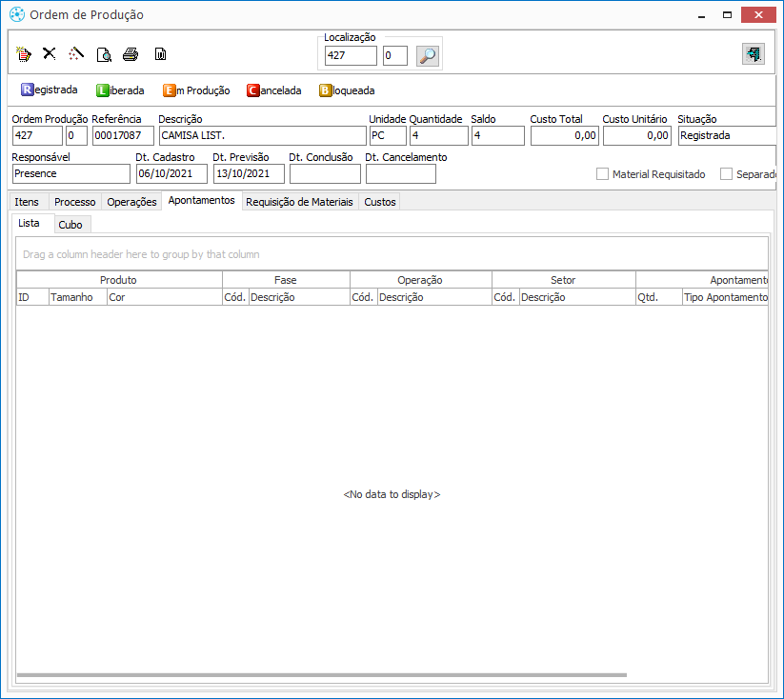Viewport: 784px width, 699px height.
Task: Sort by the Tipo Apontamento column header
Action: [725, 297]
